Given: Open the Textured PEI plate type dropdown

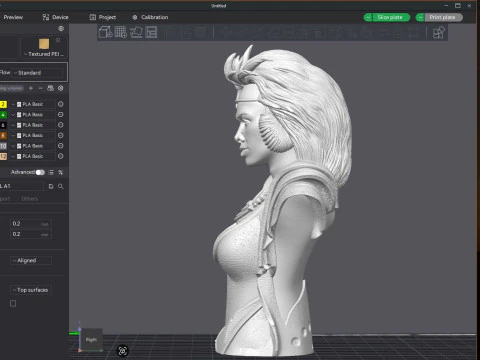Looking at the screenshot, I should coord(44,54).
